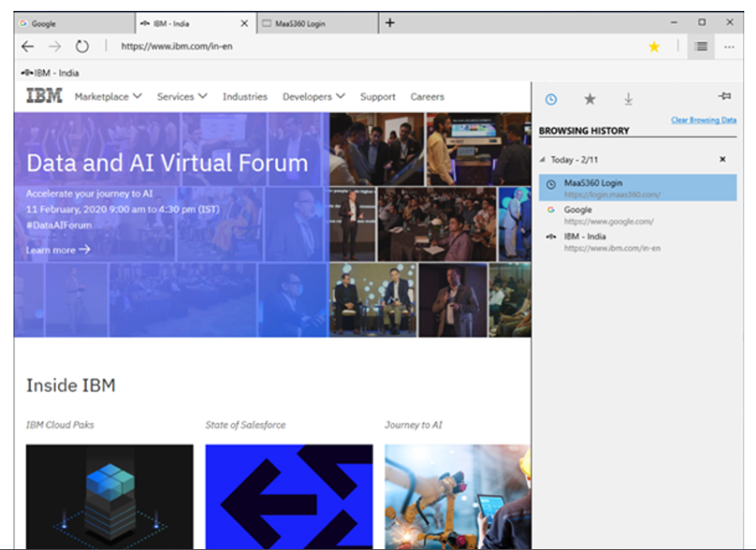This screenshot has width=756, height=550.
Task: Pin the hub pane open
Action: pos(725,97)
